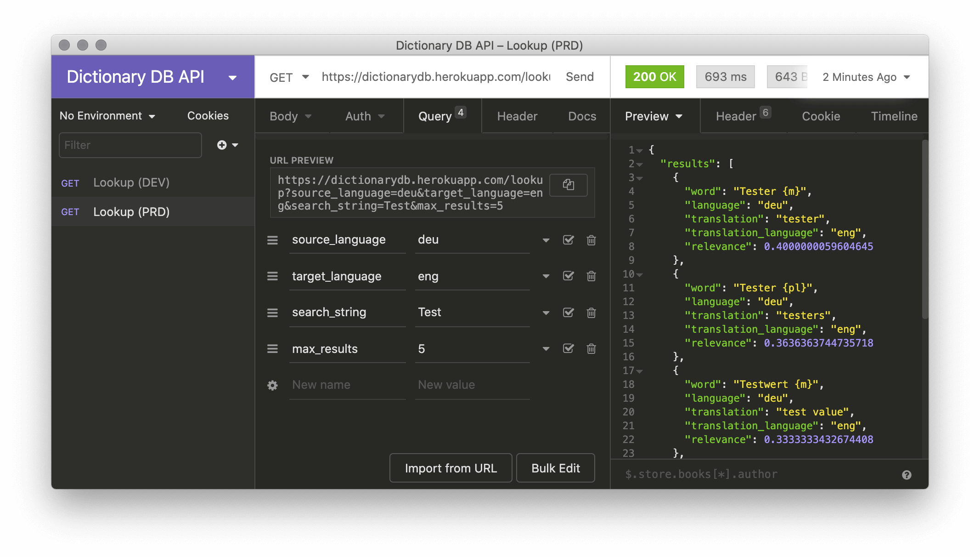Switch to the Cookie response tab
Screen dimensions: 980x557
[x=821, y=116]
